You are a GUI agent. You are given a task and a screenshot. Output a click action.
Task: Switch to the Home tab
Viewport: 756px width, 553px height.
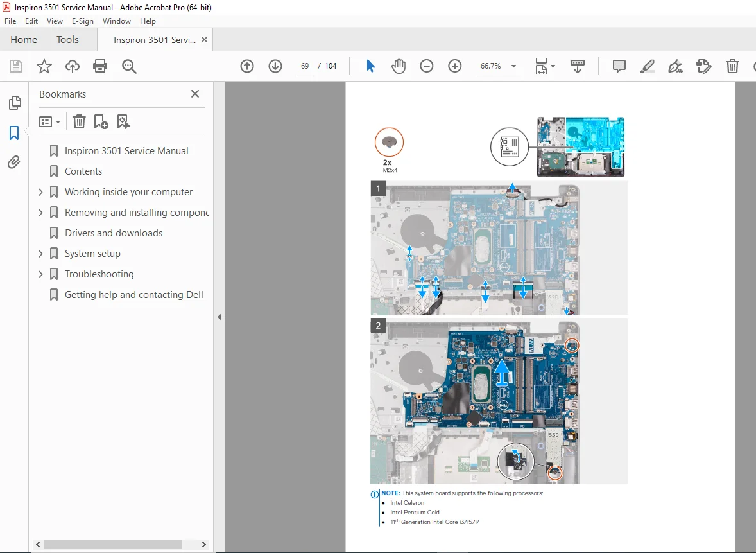(x=24, y=40)
